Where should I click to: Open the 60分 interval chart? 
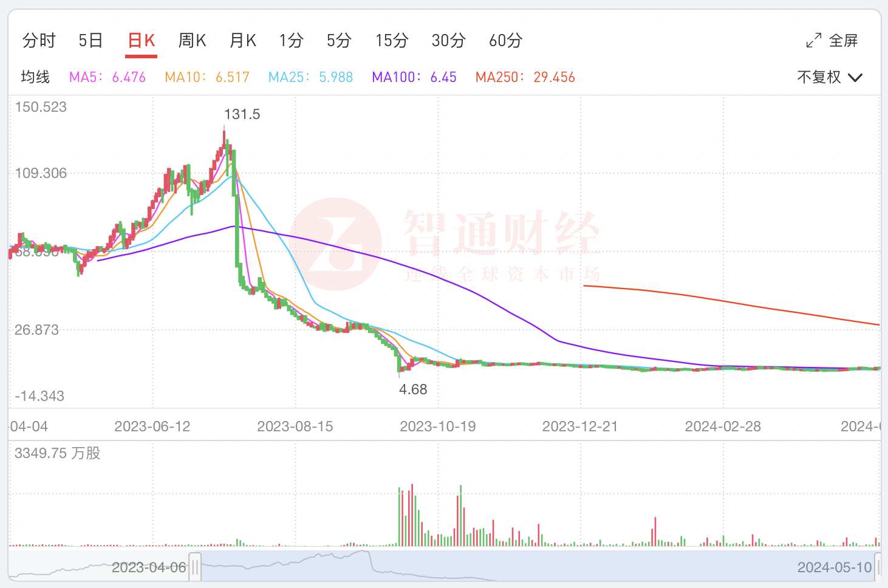506,41
